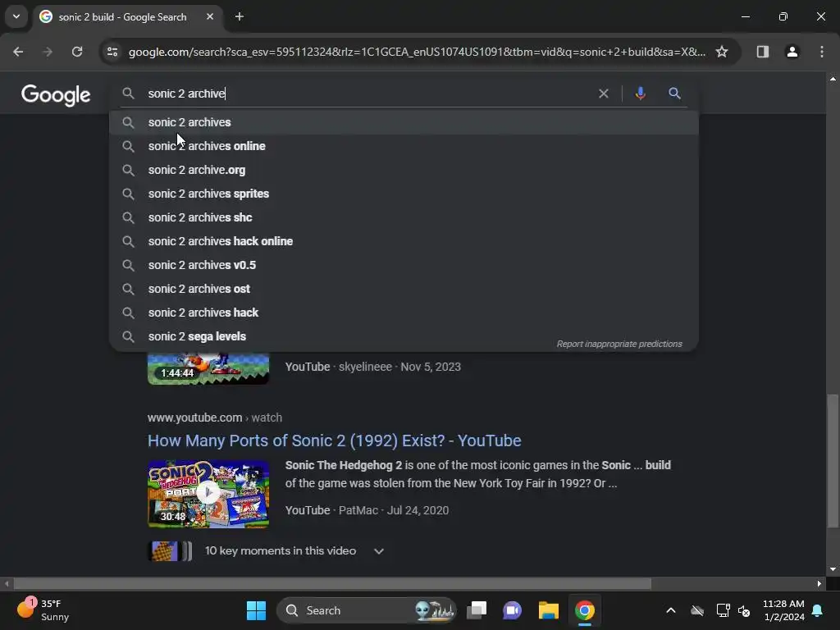Start voice search with the microphone icon
Image resolution: width=840 pixels, height=630 pixels.
tap(640, 94)
